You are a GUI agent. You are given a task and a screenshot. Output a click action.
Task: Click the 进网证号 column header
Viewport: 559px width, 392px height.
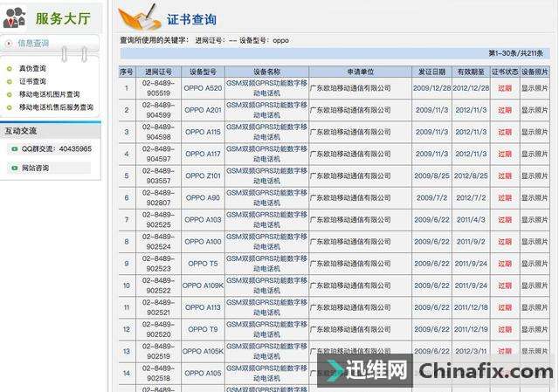pyautogui.click(x=158, y=72)
